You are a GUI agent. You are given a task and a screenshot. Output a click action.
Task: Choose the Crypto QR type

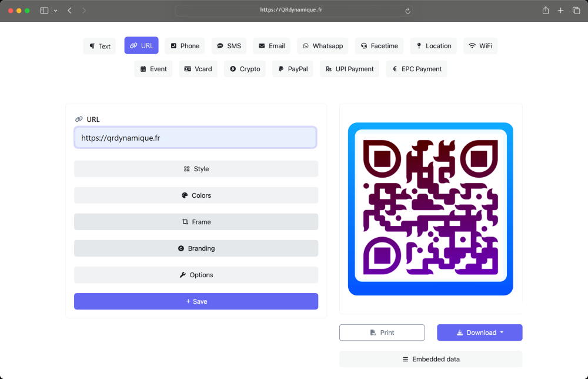point(245,69)
